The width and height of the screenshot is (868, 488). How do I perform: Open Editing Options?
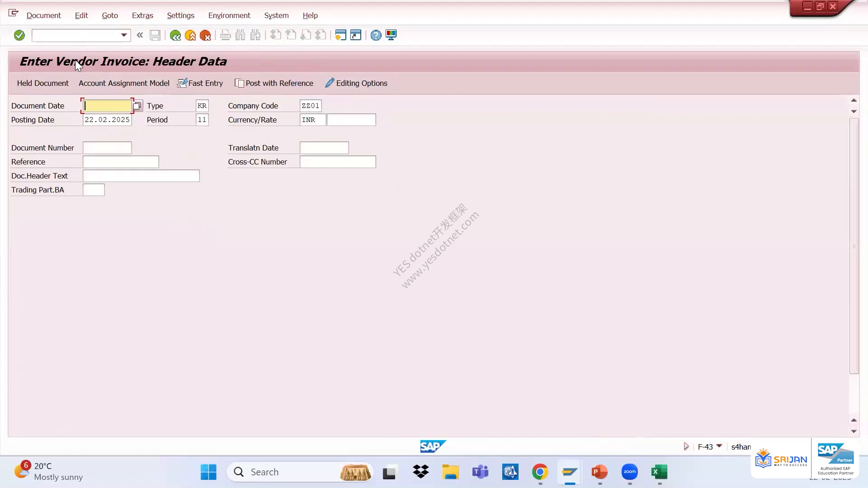(356, 83)
